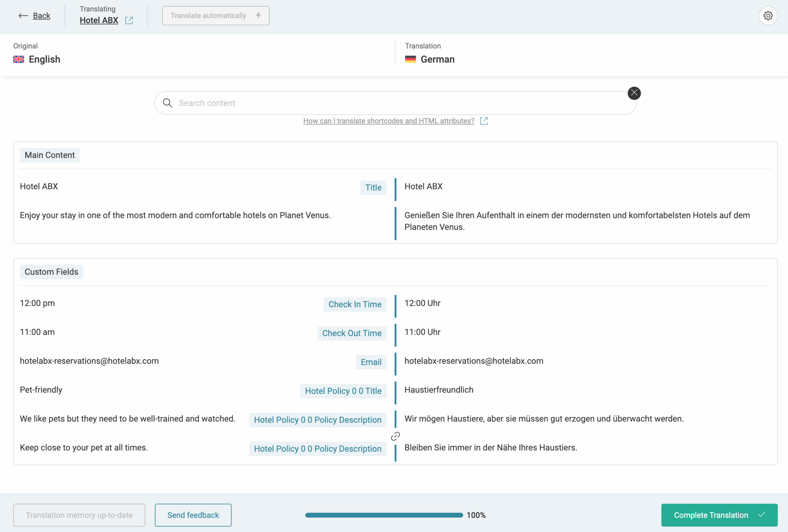Click Send feedback button

[193, 515]
